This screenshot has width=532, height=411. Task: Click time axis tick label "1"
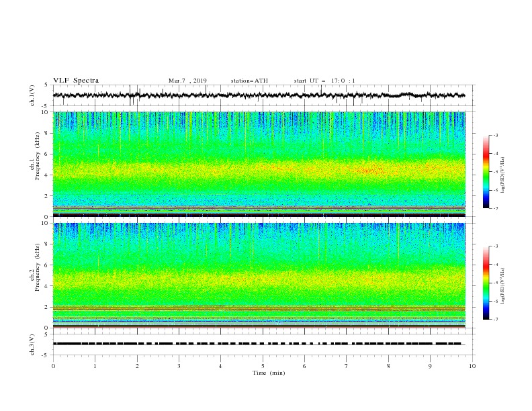tap(95, 366)
